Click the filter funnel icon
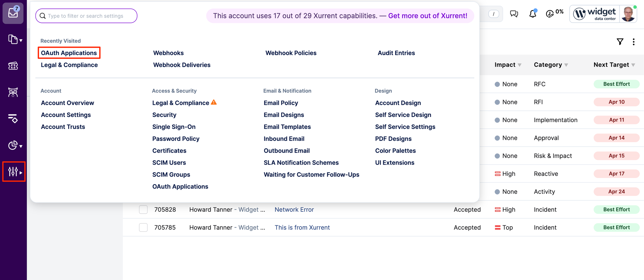The width and height of the screenshot is (644, 280). (620, 42)
